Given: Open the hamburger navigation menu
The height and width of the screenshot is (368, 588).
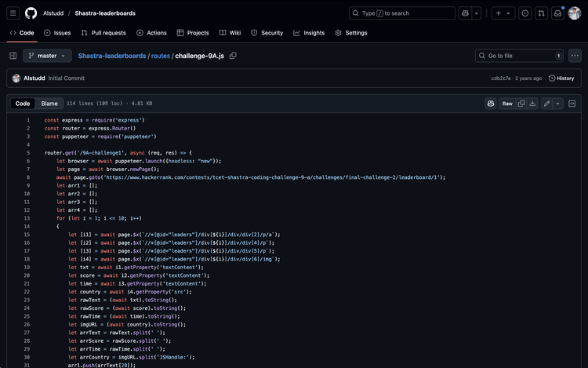Looking at the screenshot, I should click(13, 13).
